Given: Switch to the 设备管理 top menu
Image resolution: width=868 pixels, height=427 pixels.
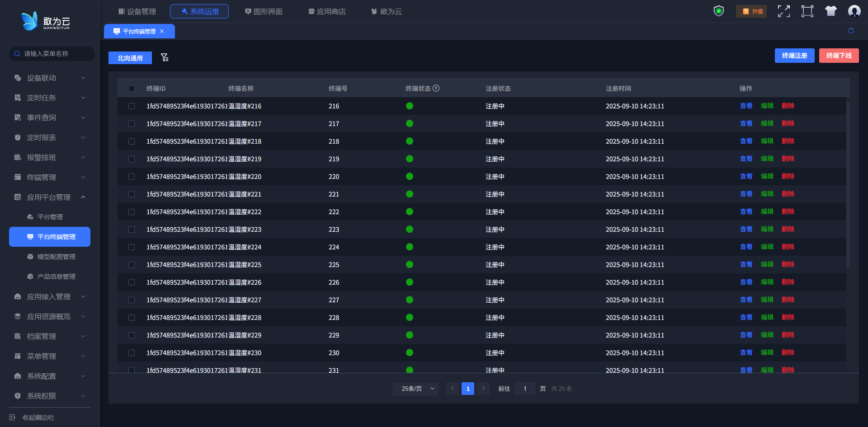Looking at the screenshot, I should (137, 11).
